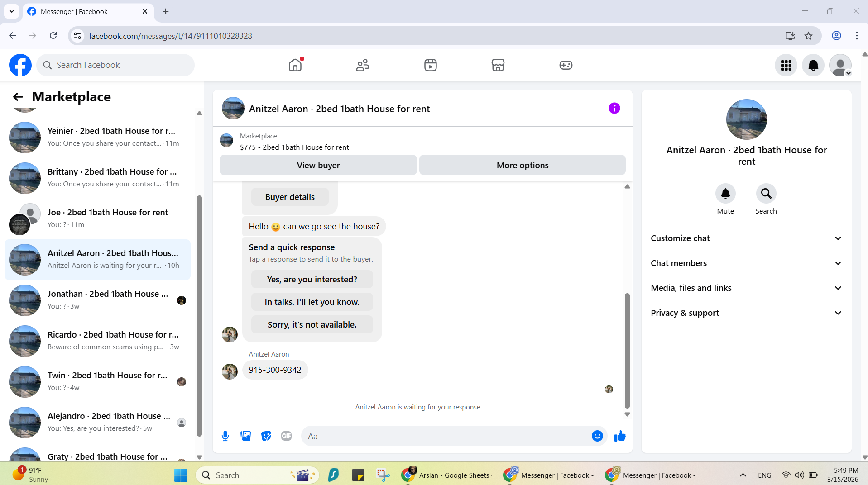Open the Facebook menu grid icon
Image resolution: width=868 pixels, height=485 pixels.
pyautogui.click(x=786, y=66)
